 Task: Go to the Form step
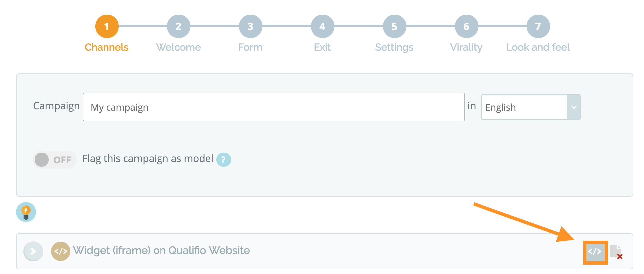click(250, 47)
